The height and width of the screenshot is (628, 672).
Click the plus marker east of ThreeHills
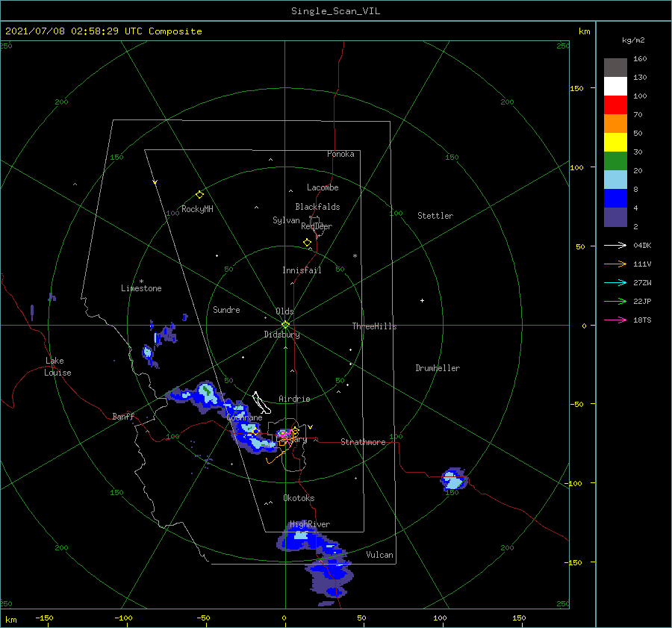click(x=422, y=300)
